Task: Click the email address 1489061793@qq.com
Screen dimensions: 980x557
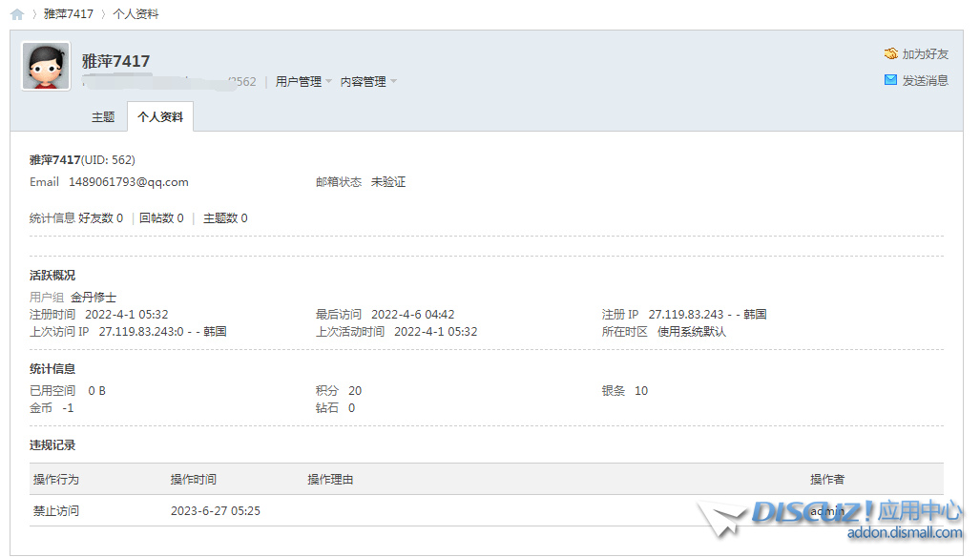Action: 127,181
